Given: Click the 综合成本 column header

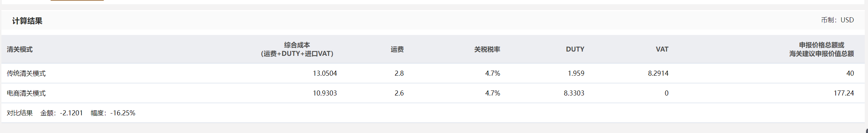Looking at the screenshot, I should (x=297, y=49).
